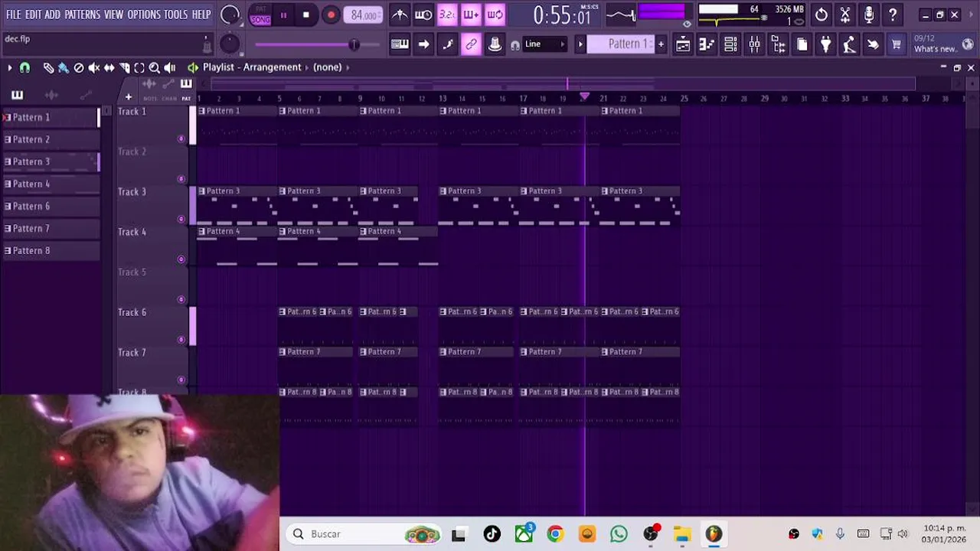Image resolution: width=980 pixels, height=551 pixels.
Task: Click the main pitch knob
Action: [x=230, y=44]
